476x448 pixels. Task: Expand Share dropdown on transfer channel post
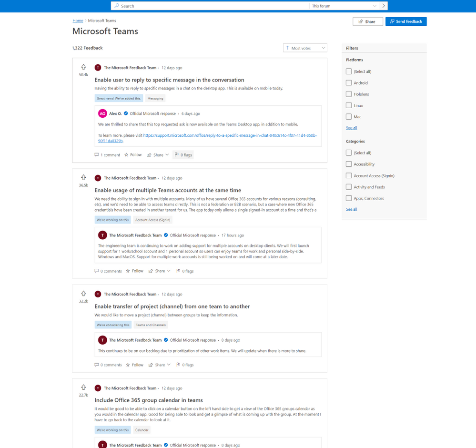pos(159,365)
